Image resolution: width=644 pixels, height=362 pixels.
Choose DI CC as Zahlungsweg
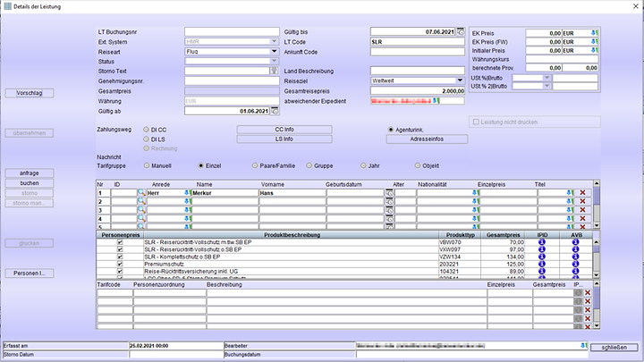pyautogui.click(x=147, y=130)
